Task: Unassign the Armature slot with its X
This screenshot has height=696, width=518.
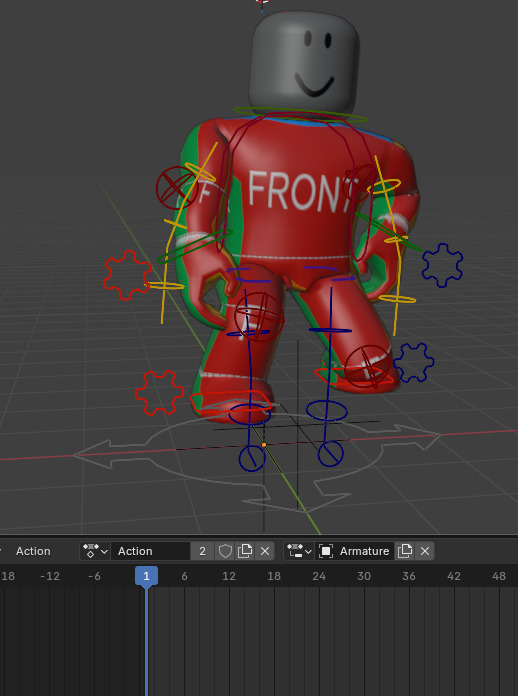Action: coord(425,551)
